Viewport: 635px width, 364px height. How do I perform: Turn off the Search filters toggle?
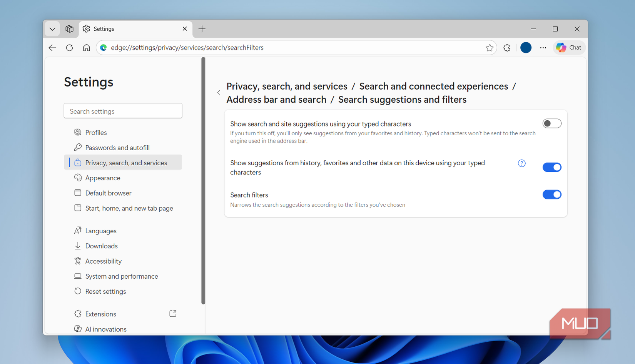[552, 194]
